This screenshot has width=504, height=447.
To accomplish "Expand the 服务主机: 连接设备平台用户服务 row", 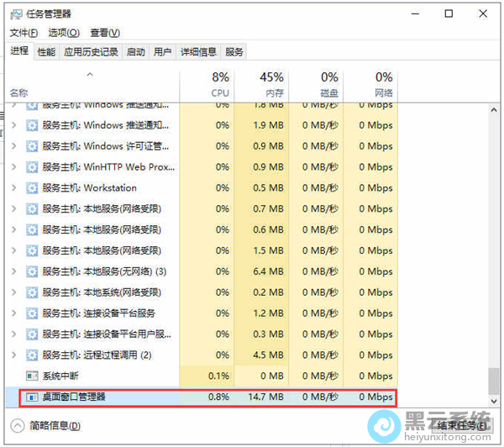I will click(13, 334).
